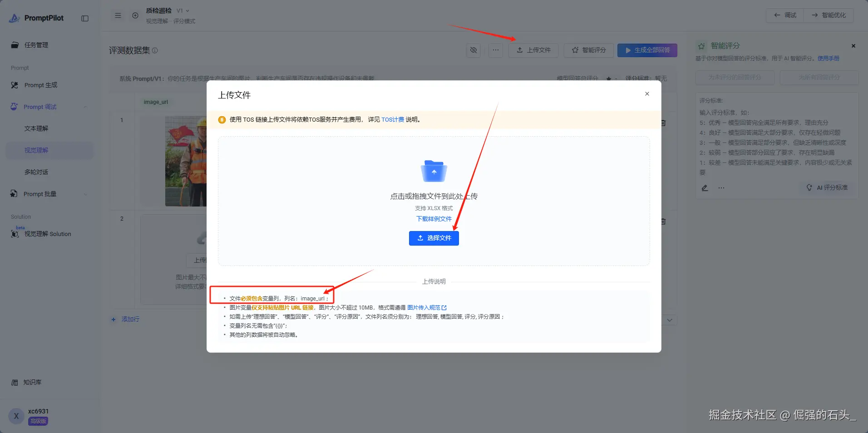This screenshot has height=433, width=868.
Task: Click 为未评分的回答评分 button
Action: click(735, 78)
